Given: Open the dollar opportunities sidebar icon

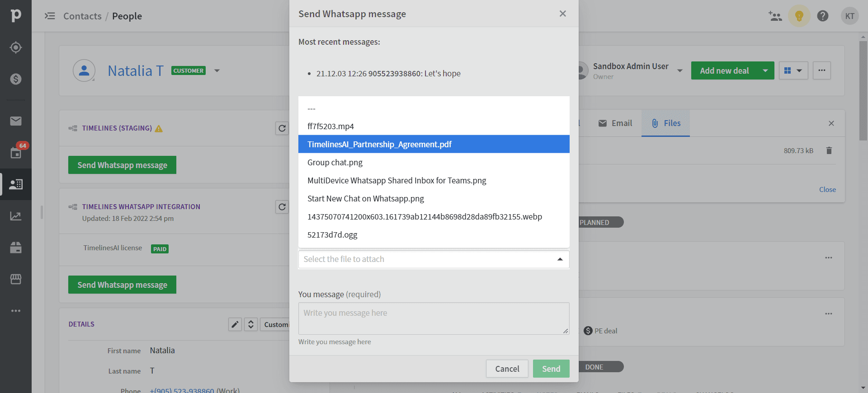Looking at the screenshot, I should click(16, 79).
